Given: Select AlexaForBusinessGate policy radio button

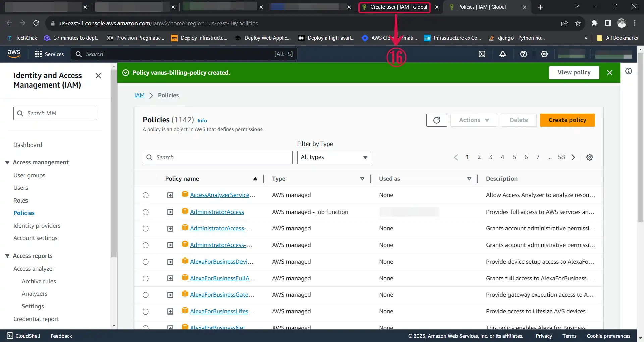Looking at the screenshot, I should coord(145,295).
